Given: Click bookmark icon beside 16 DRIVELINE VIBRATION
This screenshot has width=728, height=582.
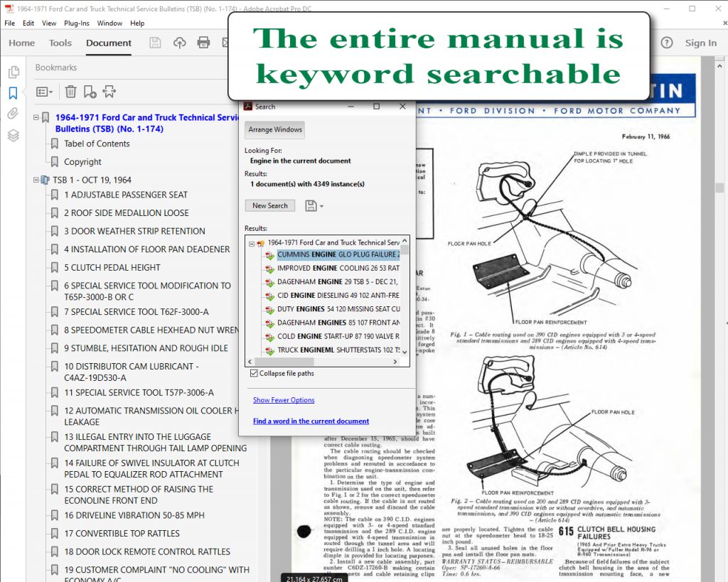Looking at the screenshot, I should pyautogui.click(x=54, y=516).
